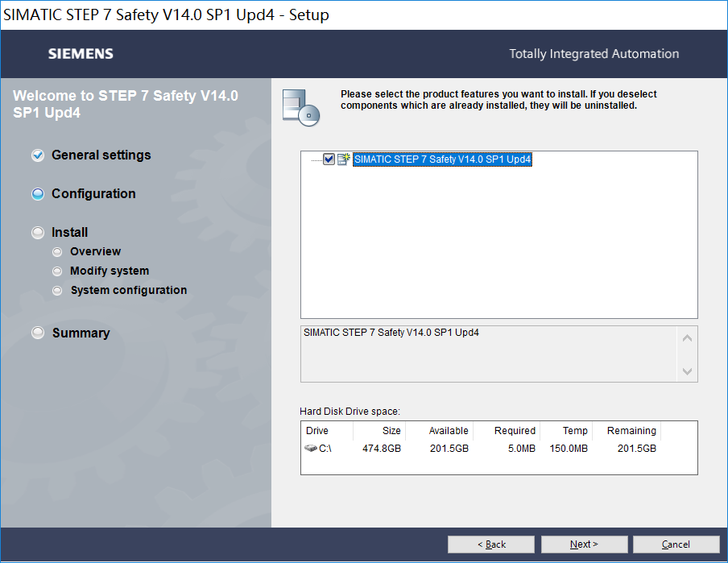This screenshot has height=563, width=728.
Task: Click the Hard Disk Drive space label
Action: click(350, 412)
